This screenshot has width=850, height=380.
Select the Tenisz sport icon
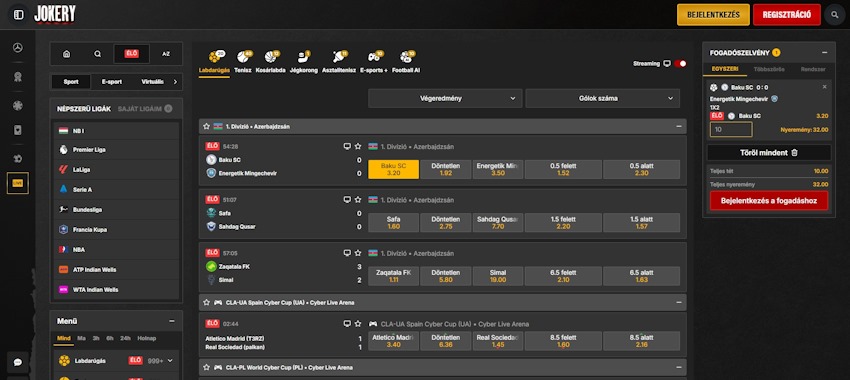(243, 61)
